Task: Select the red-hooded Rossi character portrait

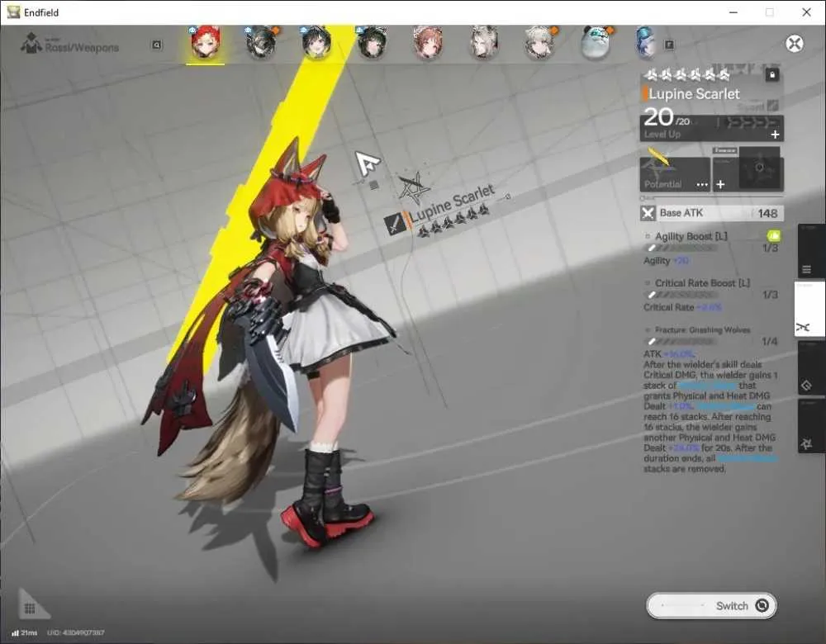Action: pyautogui.click(x=206, y=41)
